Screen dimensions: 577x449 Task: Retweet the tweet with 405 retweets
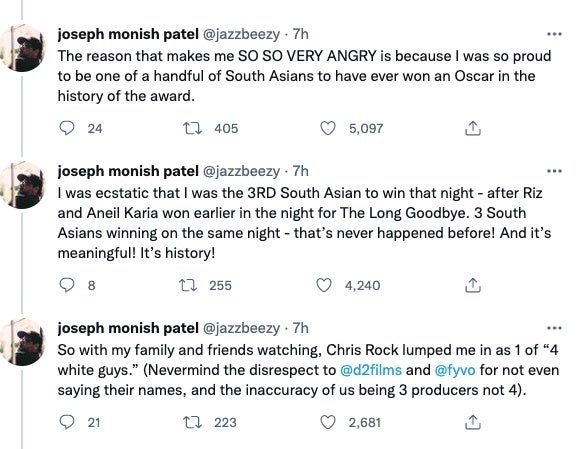[192, 128]
